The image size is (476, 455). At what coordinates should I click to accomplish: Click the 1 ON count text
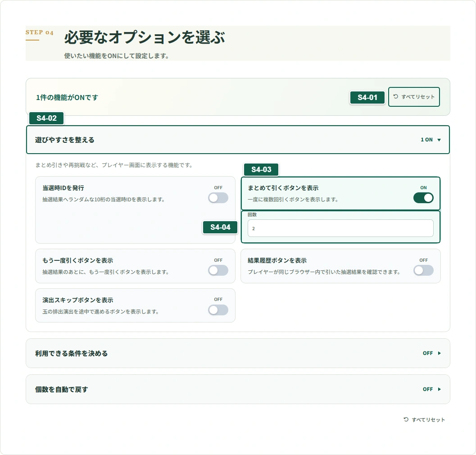tap(426, 140)
